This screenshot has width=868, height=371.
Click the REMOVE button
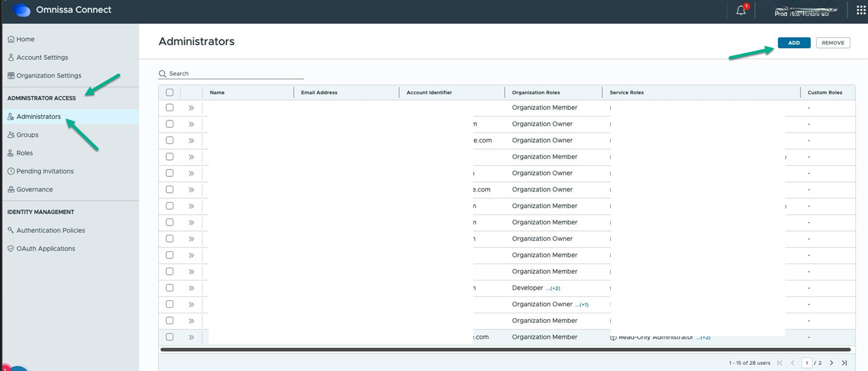pyautogui.click(x=833, y=43)
